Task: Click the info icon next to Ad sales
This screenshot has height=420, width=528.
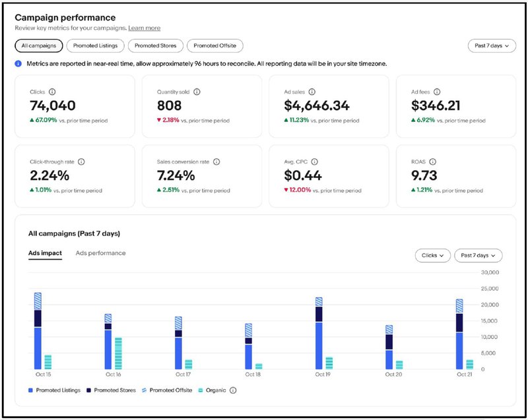Action: click(x=312, y=92)
